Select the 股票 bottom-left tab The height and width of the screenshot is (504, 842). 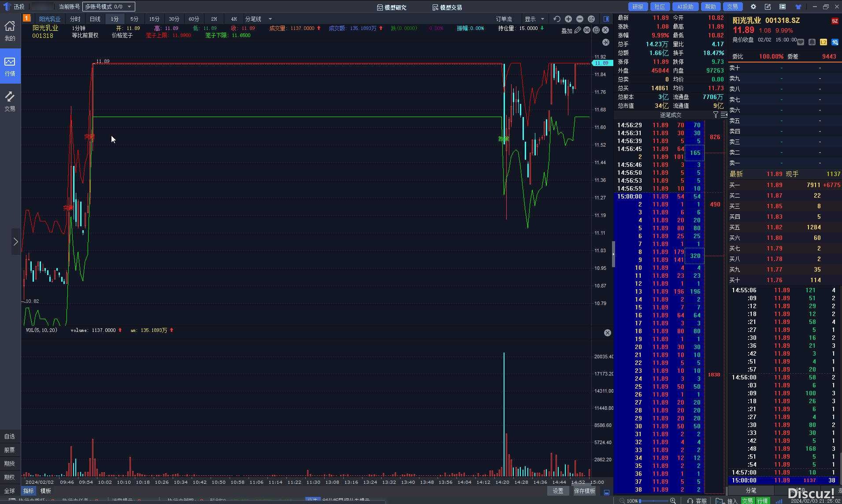coord(10,450)
